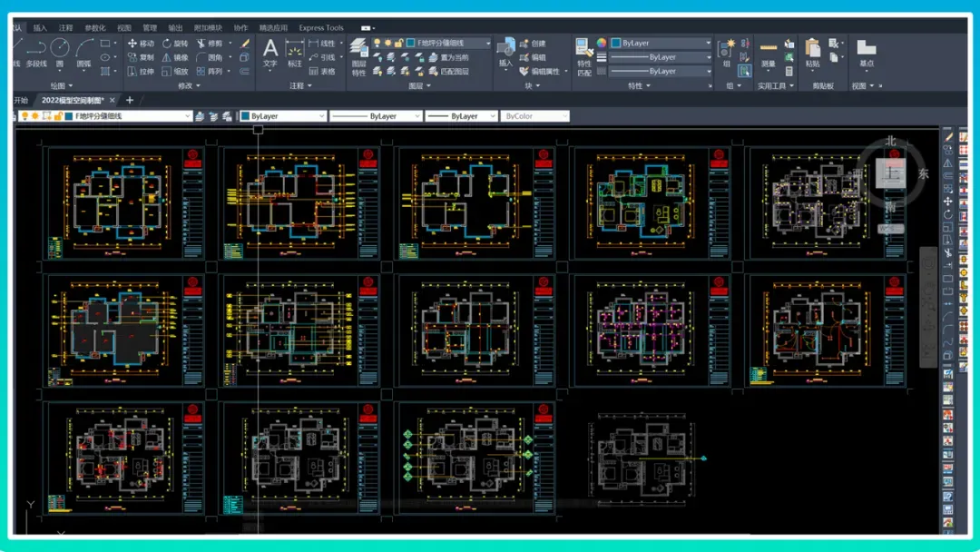Click the Dimension (标注) tool
This screenshot has width=980, height=552.
tap(294, 54)
